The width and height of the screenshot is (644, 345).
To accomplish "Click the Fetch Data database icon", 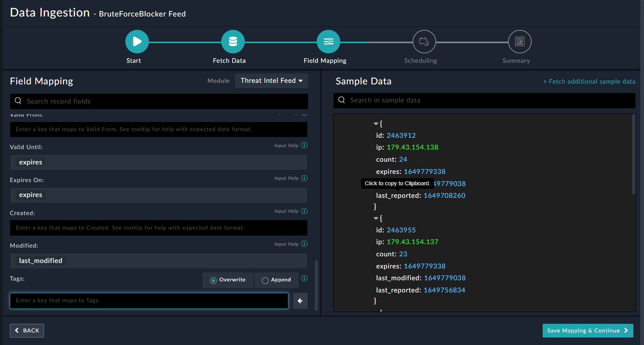I will [x=233, y=42].
